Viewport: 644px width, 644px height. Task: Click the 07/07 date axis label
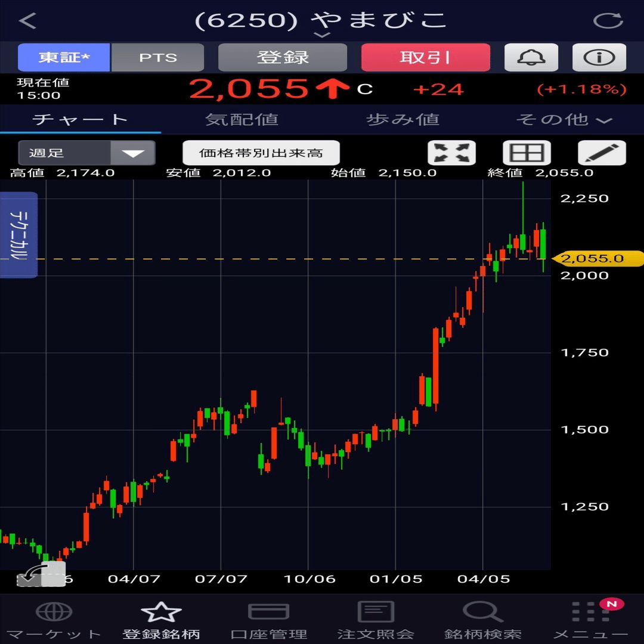click(221, 579)
